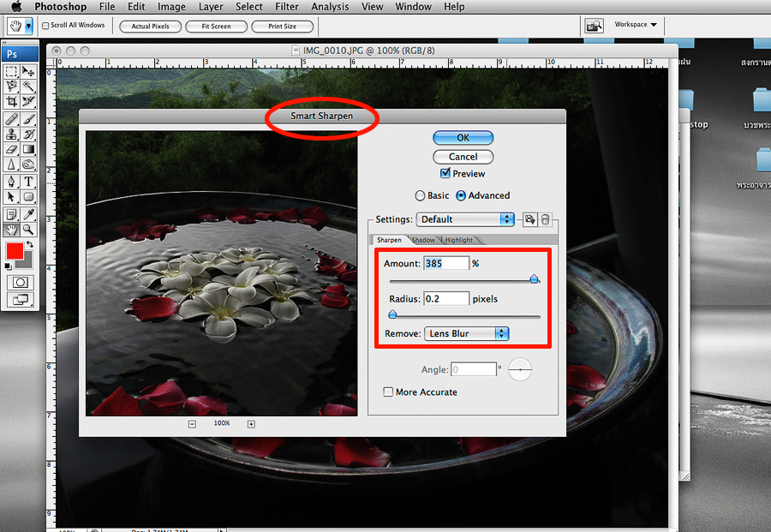Viewport: 771px width, 532px height.
Task: Select the Eyedropper tool
Action: pos(28,214)
